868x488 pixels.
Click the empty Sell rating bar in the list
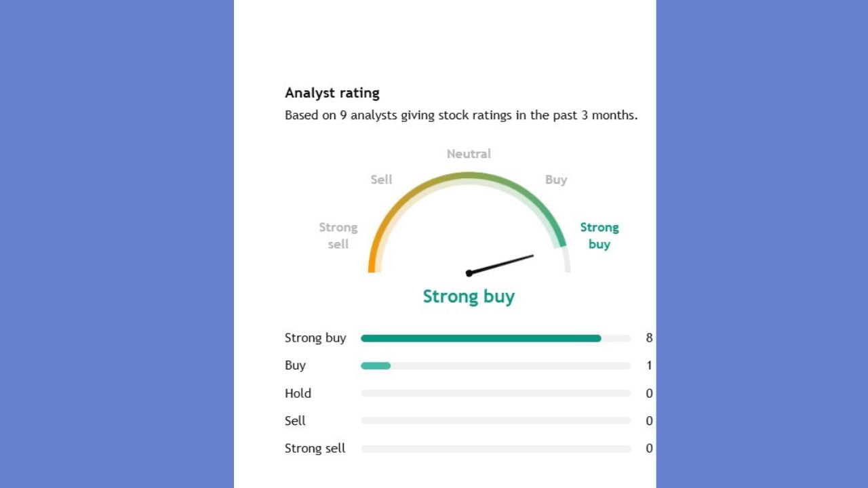(496, 421)
